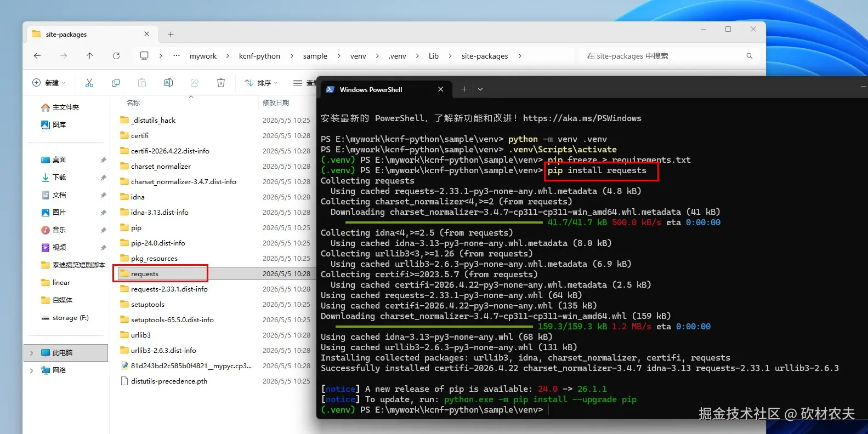Click the search magnifier icon in Explorer

pos(750,56)
